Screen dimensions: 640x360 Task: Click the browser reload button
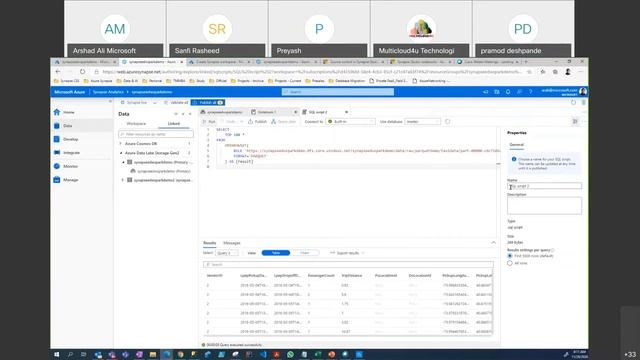[x=82, y=71]
